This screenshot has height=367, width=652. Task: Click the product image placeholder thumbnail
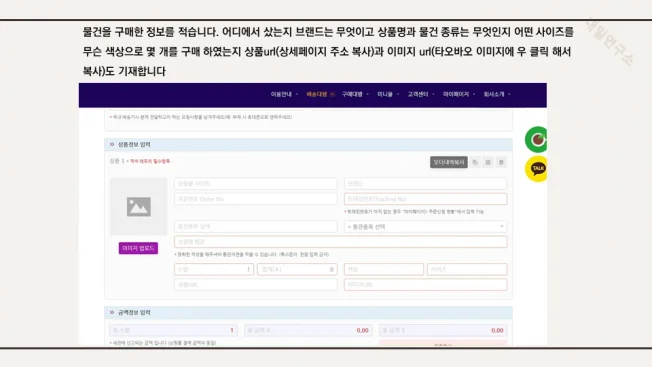tap(138, 207)
